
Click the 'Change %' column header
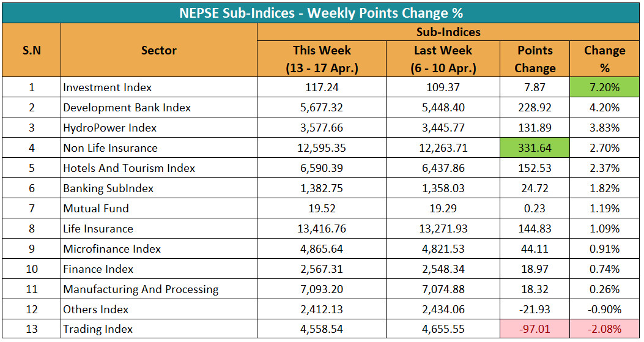pyautogui.click(x=604, y=59)
